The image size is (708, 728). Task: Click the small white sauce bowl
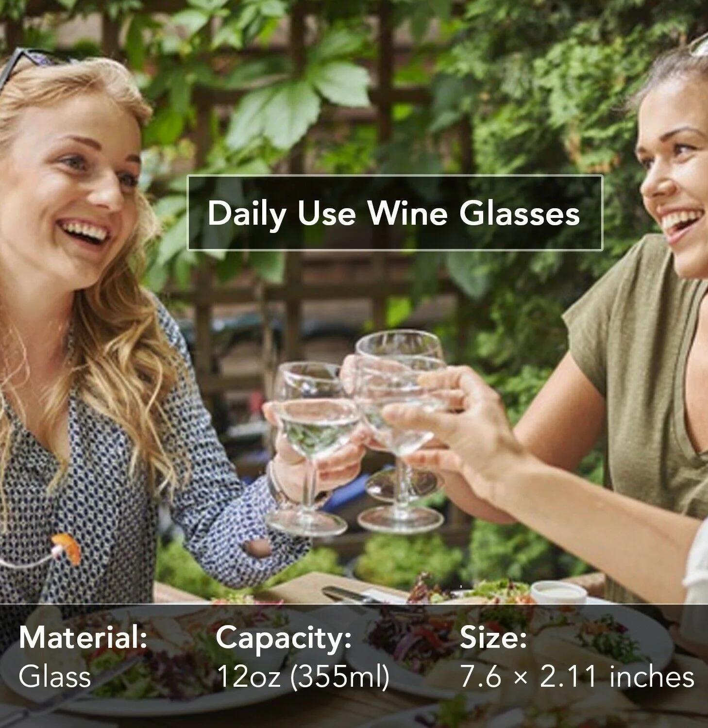click(x=558, y=592)
